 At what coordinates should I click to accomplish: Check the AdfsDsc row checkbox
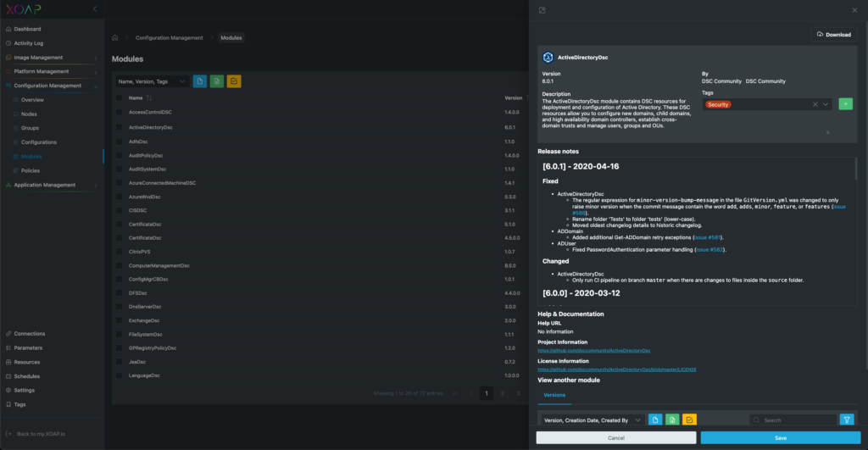pos(119,142)
